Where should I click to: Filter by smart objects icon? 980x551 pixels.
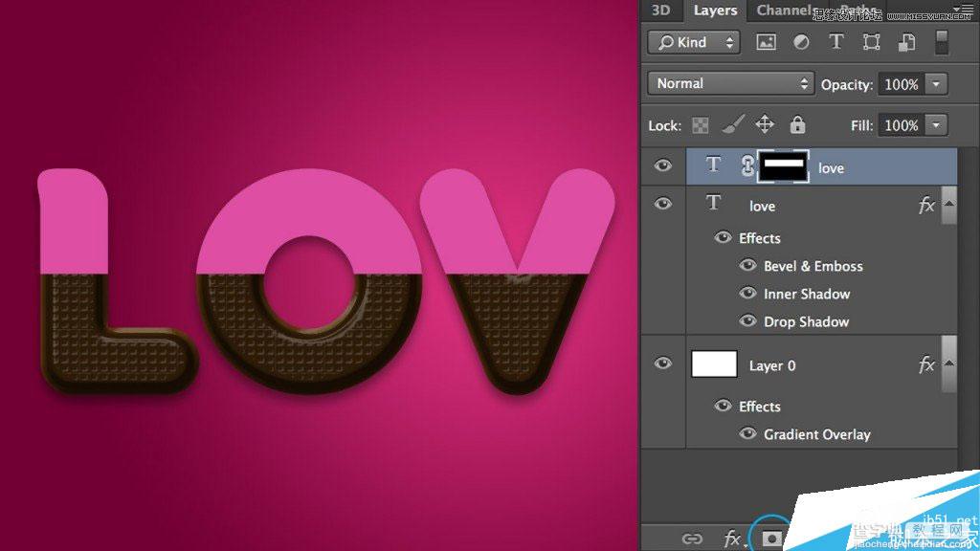click(906, 42)
